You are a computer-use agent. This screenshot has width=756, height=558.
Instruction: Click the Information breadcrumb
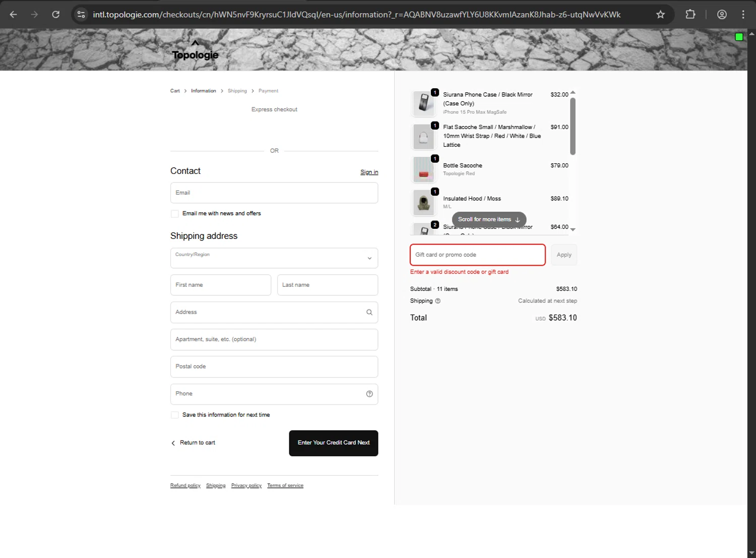[204, 91]
